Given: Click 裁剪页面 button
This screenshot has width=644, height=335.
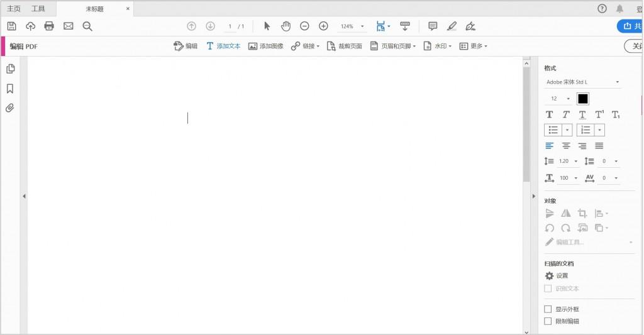Looking at the screenshot, I should point(344,46).
